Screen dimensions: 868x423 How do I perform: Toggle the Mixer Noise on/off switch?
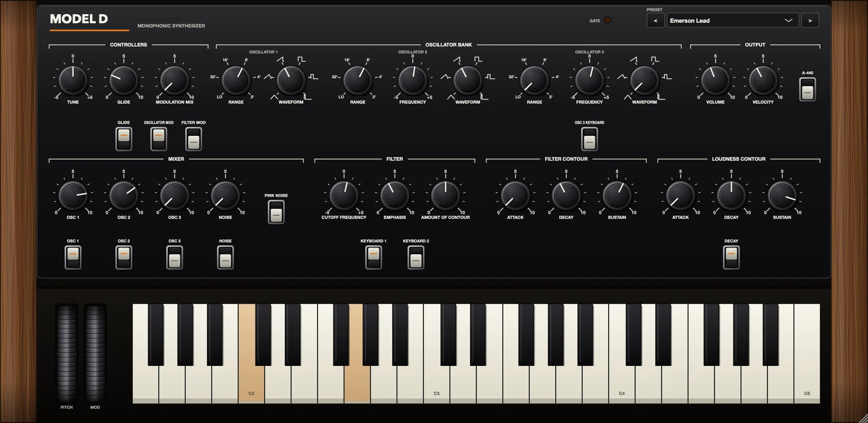coord(225,258)
